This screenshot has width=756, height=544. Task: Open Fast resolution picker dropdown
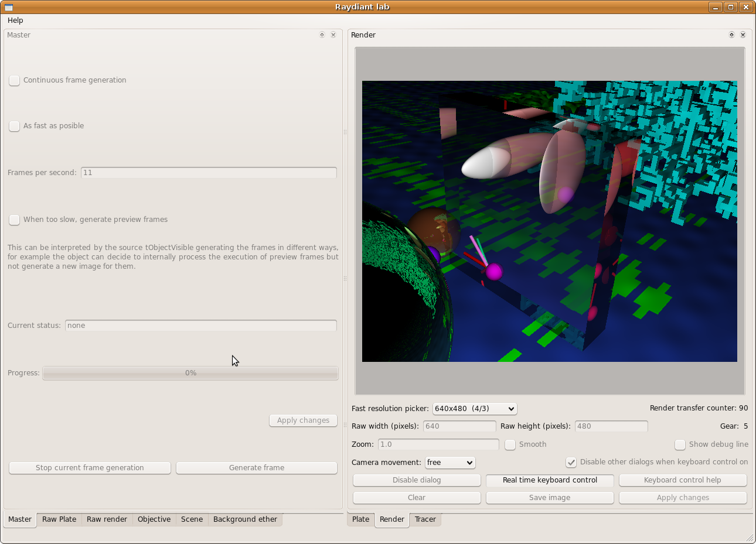pyautogui.click(x=475, y=409)
